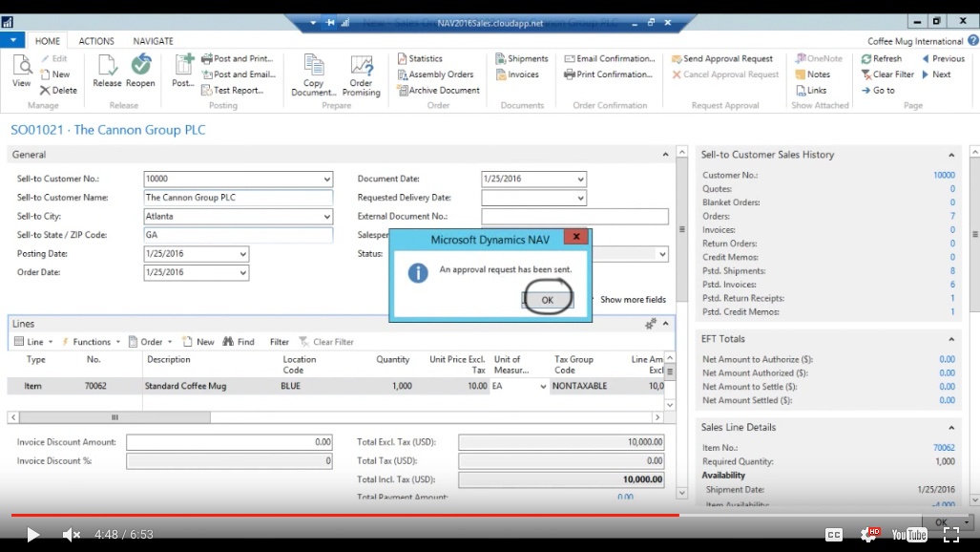The height and width of the screenshot is (552, 980).
Task: Switch to the ACTIONS ribbon tab
Action: tap(96, 41)
